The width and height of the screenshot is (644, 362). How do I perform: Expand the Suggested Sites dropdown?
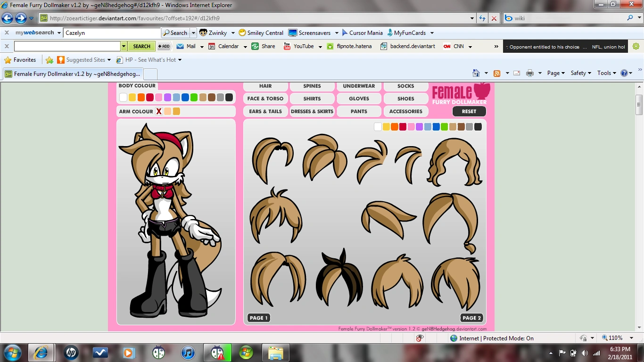tap(109, 60)
